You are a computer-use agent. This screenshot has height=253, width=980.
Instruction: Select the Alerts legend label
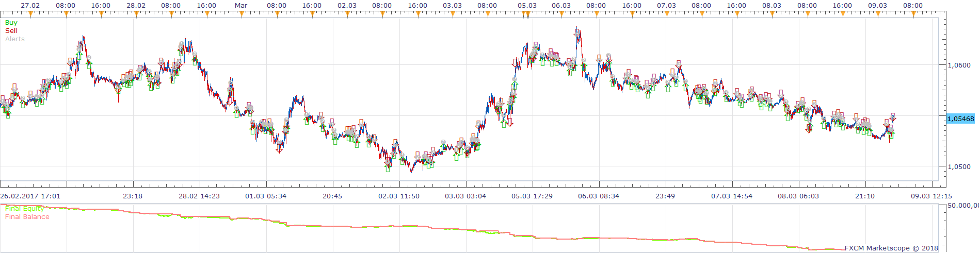click(x=15, y=39)
